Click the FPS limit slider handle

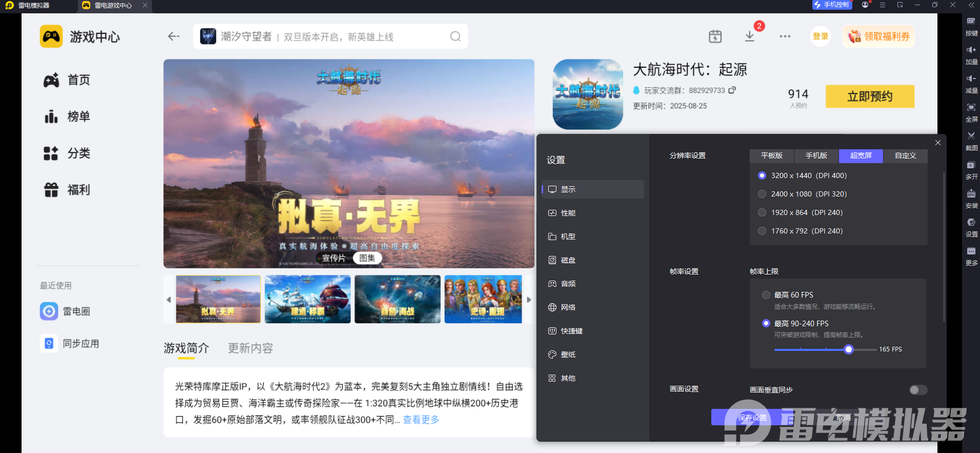click(x=849, y=349)
